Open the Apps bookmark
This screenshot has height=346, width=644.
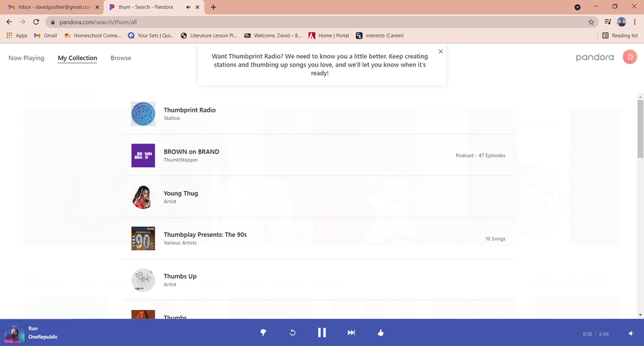(x=17, y=36)
